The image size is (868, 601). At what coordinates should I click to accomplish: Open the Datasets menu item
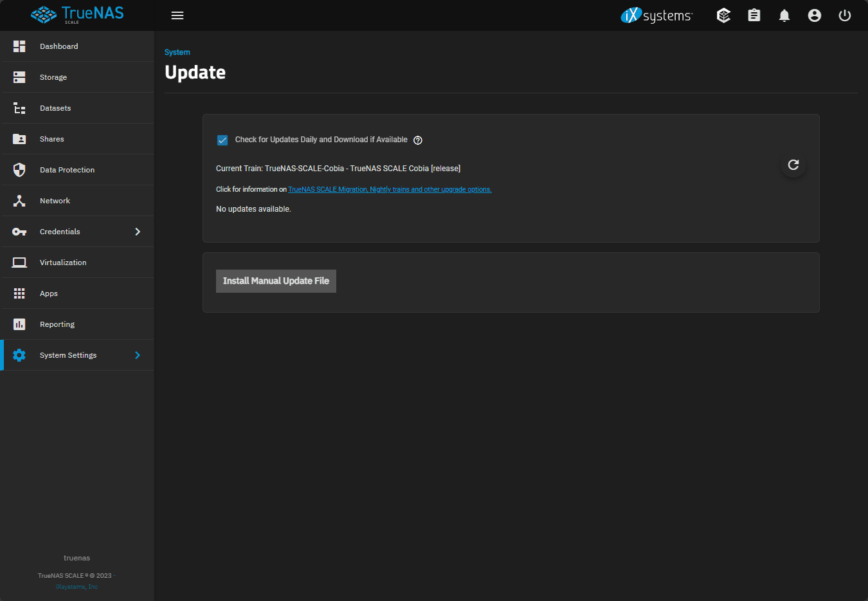point(77,108)
